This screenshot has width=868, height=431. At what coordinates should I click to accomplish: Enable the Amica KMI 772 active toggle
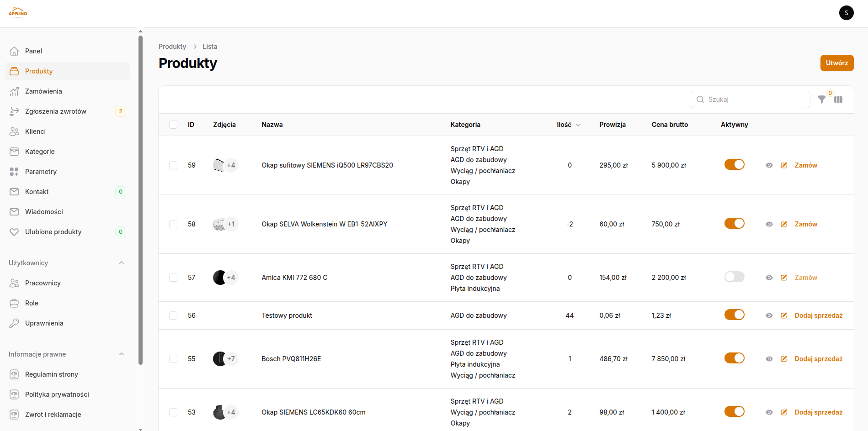pos(734,277)
